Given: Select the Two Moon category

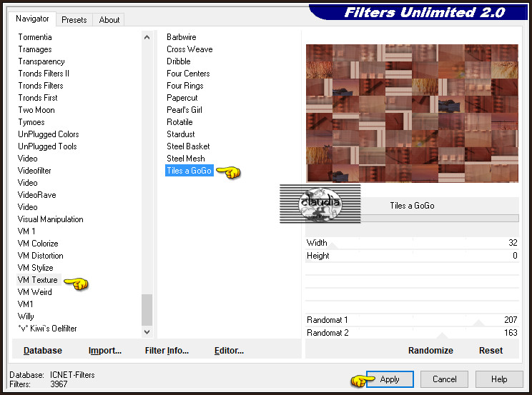Looking at the screenshot, I should 36,110.
